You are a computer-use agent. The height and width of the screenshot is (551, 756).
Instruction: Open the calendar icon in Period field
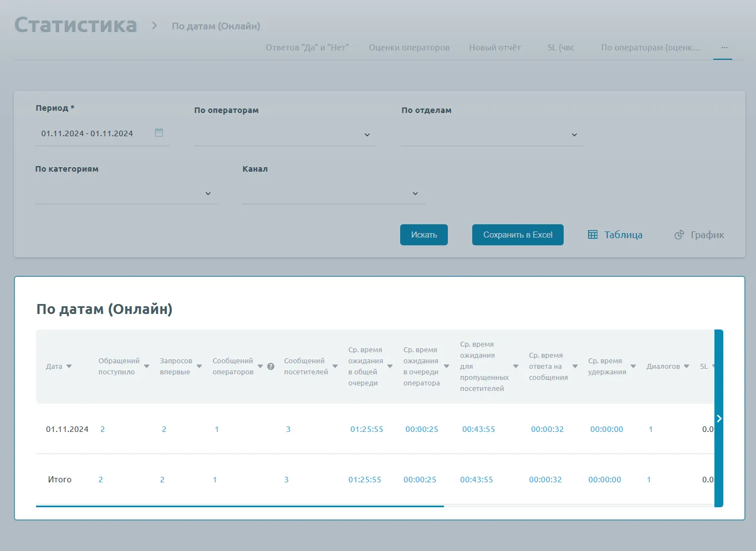tap(159, 133)
